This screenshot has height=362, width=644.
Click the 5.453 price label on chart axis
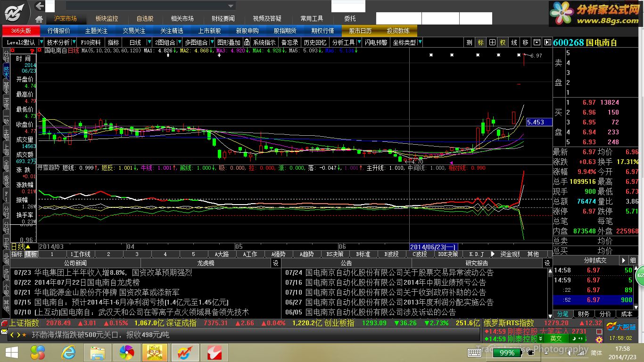[538, 122]
